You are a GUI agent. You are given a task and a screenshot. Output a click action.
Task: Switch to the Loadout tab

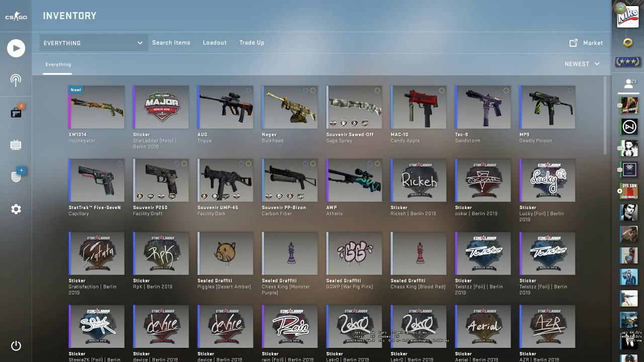(x=215, y=43)
